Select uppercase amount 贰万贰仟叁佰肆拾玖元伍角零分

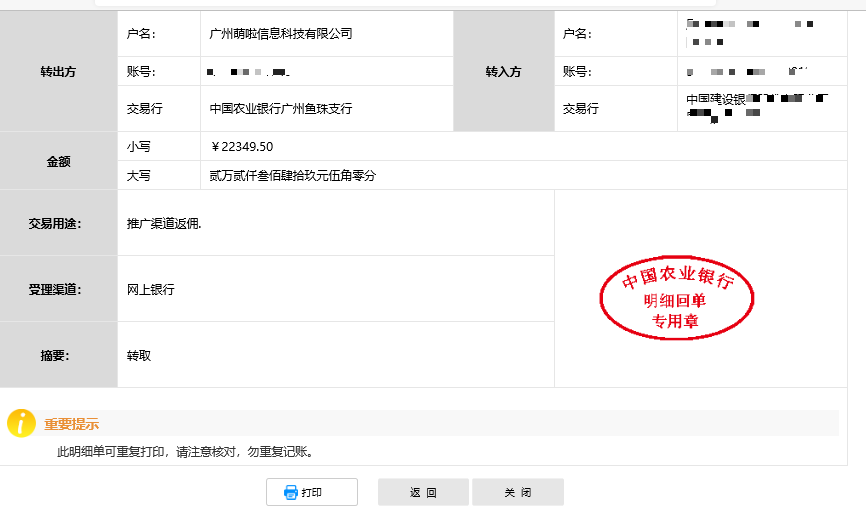[x=292, y=176]
